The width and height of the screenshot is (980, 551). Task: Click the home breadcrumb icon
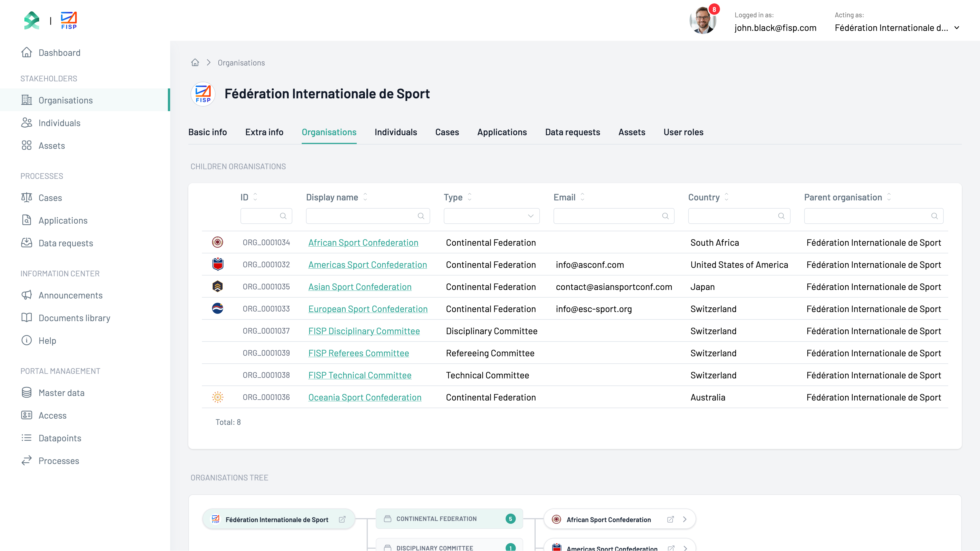195,62
